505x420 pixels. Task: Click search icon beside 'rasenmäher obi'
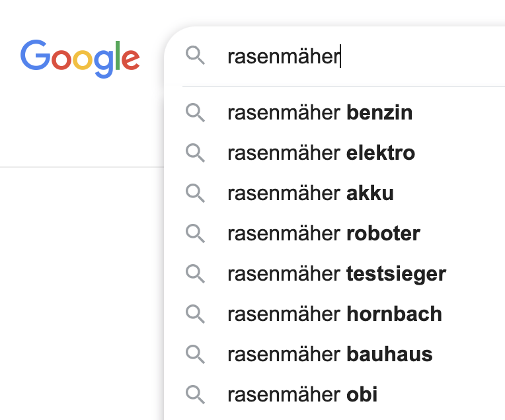click(x=195, y=395)
